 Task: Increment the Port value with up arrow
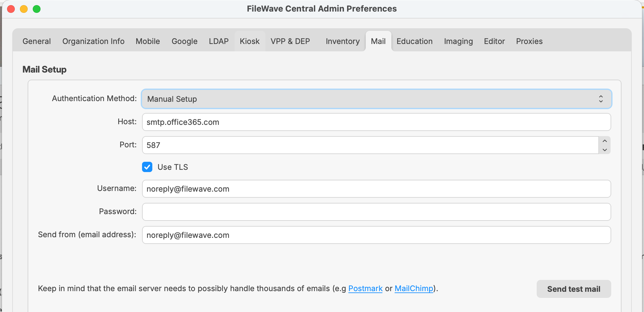(604, 141)
